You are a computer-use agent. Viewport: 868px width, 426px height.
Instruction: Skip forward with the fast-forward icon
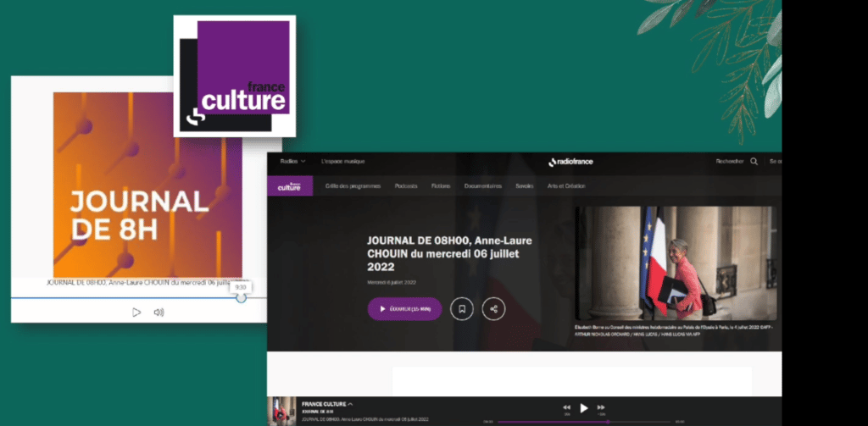point(601,407)
